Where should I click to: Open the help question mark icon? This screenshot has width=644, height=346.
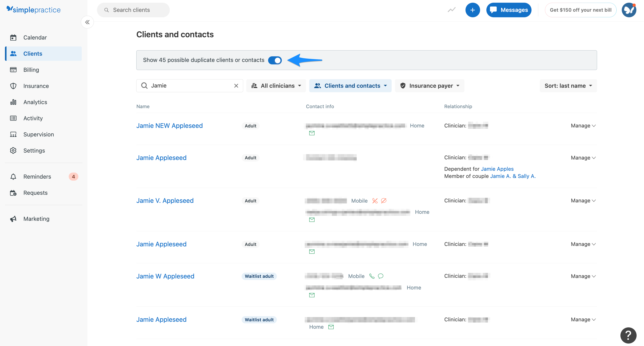click(628, 335)
